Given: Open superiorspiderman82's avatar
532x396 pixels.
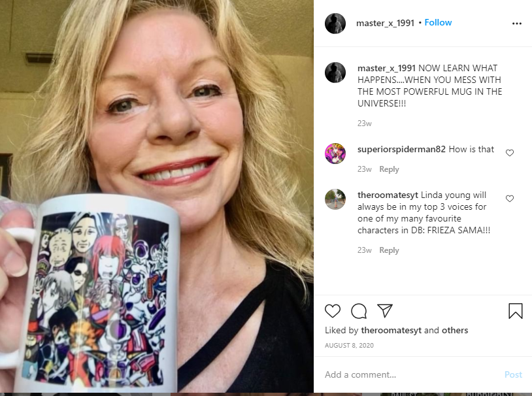Looking at the screenshot, I should click(335, 154).
